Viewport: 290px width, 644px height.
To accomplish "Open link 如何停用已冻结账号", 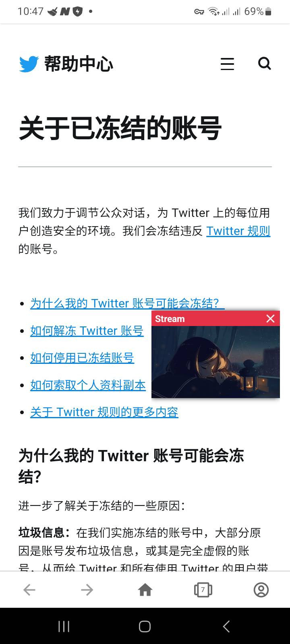I will click(82, 358).
